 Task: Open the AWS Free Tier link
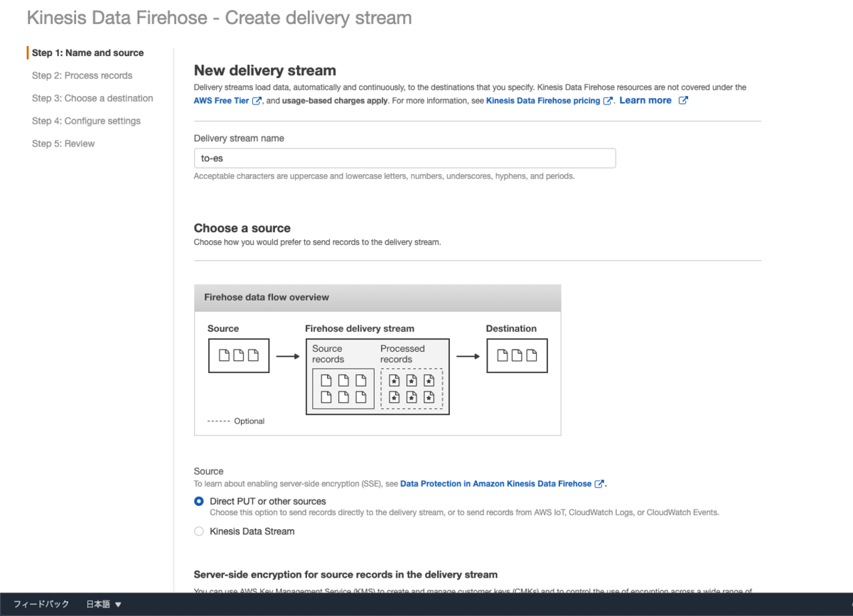(x=221, y=101)
